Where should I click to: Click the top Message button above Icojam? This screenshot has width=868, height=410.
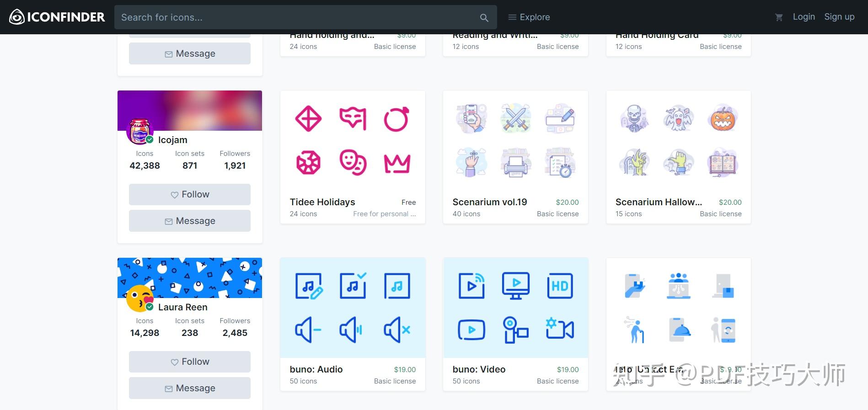point(190,53)
